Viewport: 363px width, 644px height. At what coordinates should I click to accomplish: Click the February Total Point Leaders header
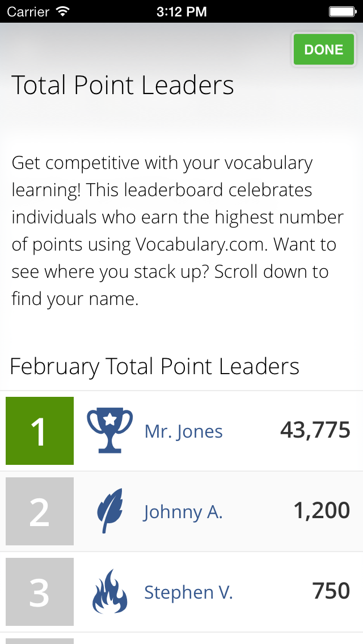click(154, 367)
